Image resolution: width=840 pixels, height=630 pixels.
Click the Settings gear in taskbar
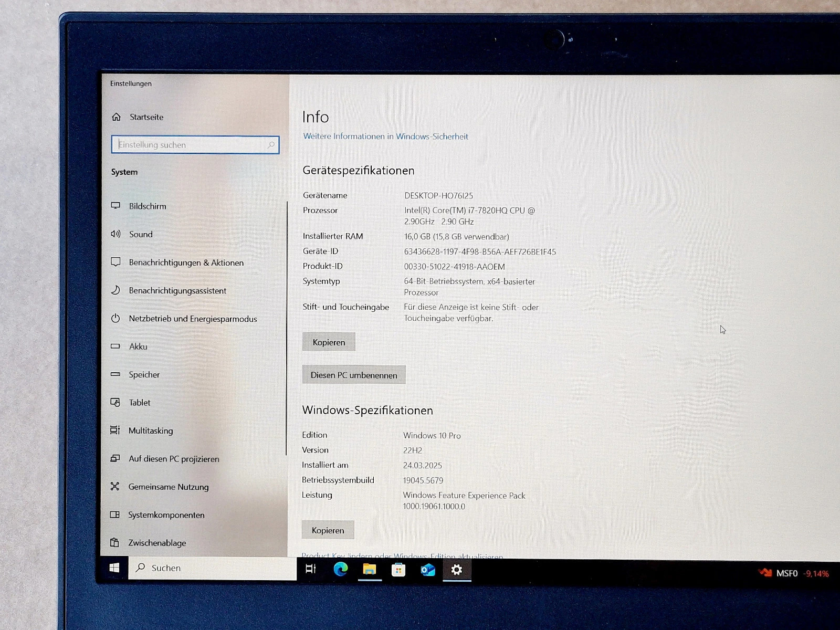click(457, 570)
